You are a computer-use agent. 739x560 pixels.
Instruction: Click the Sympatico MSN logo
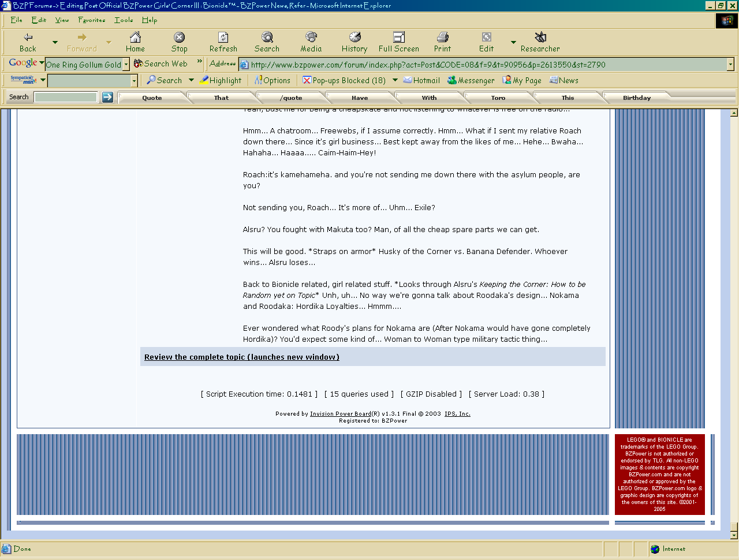click(23, 80)
